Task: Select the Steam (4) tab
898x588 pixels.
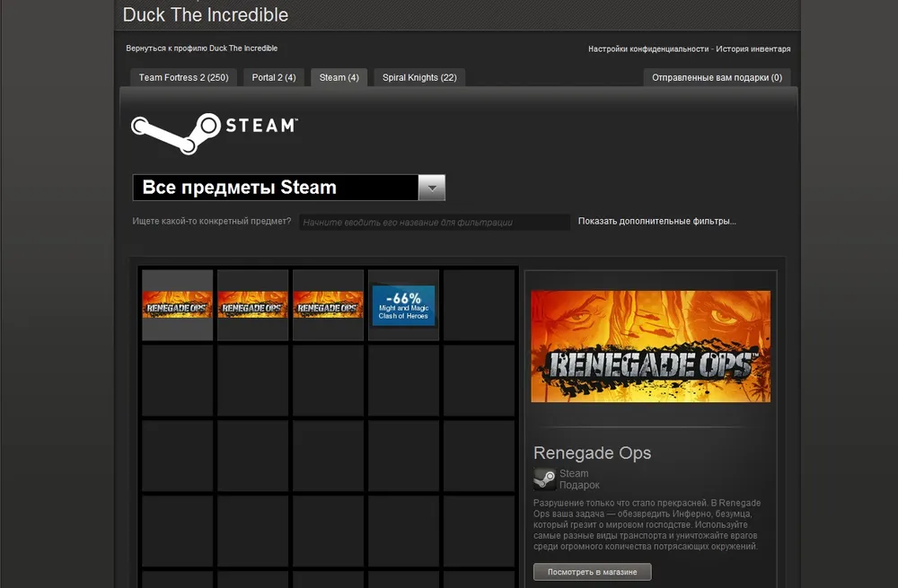Action: [339, 77]
